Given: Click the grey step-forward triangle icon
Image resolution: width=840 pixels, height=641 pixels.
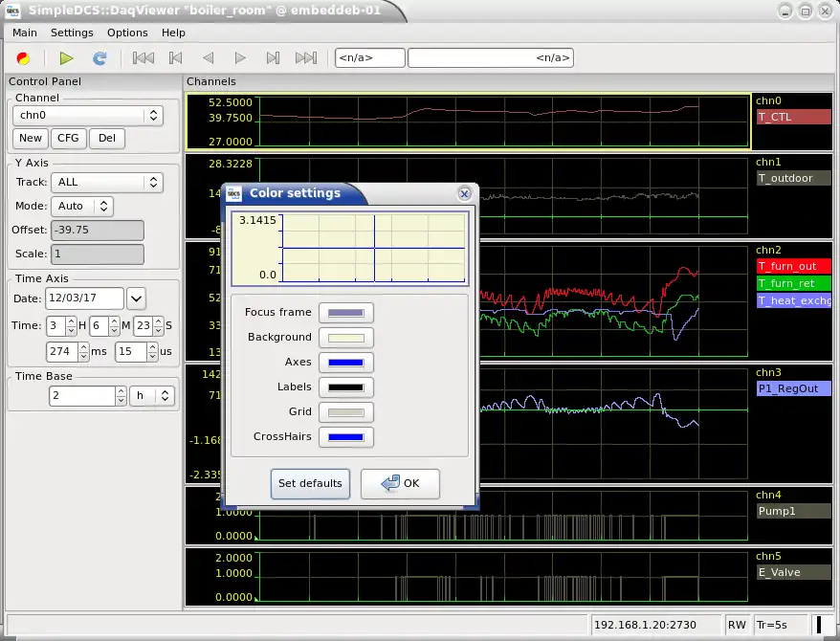Looking at the screenshot, I should point(240,58).
